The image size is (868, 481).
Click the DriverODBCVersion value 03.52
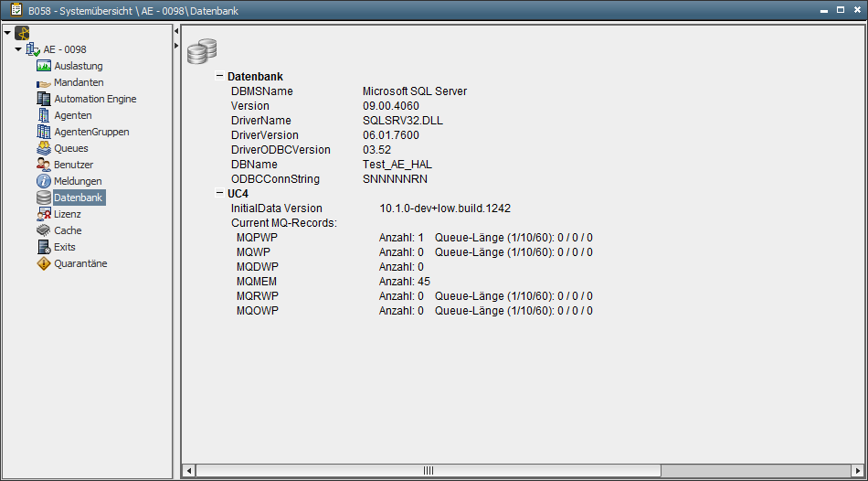377,150
